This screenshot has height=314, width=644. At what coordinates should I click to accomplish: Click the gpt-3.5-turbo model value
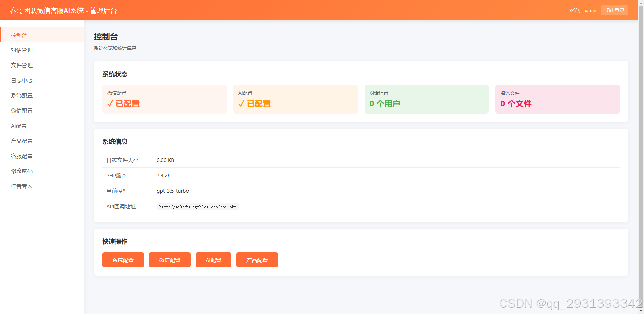click(x=173, y=191)
